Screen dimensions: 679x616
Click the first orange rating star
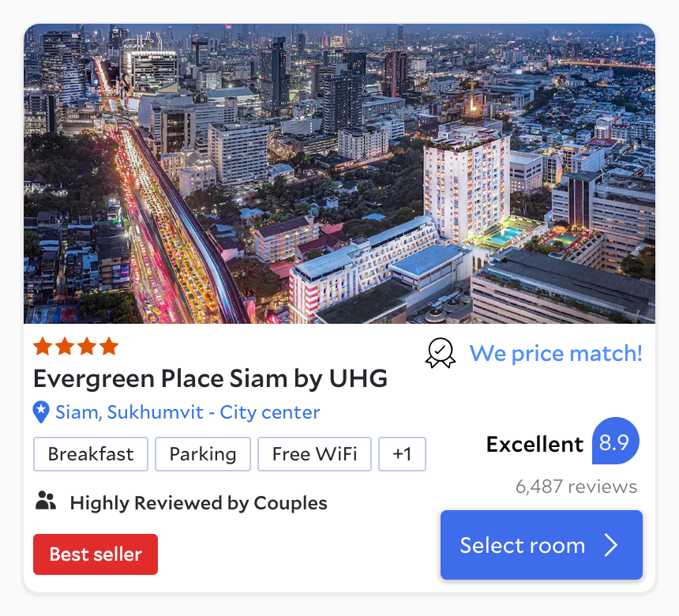click(43, 346)
